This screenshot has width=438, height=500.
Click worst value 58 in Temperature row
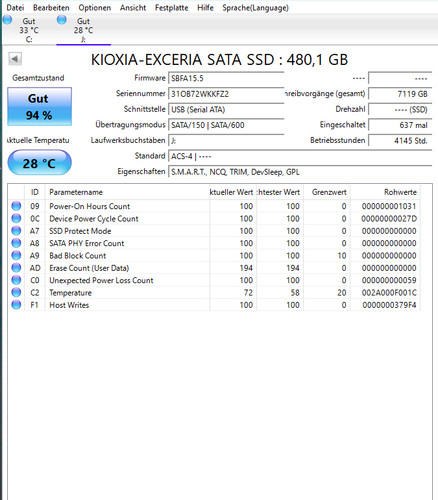(295, 293)
